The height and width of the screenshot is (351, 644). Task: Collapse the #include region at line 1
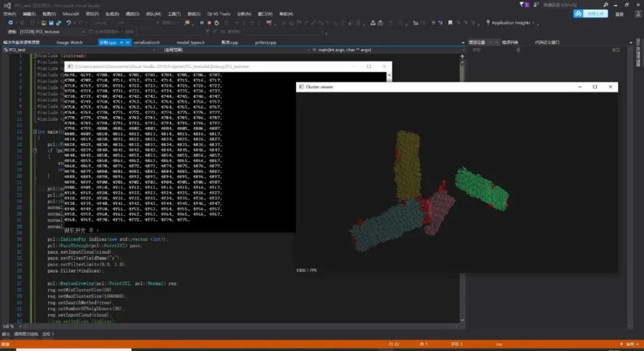click(35, 56)
